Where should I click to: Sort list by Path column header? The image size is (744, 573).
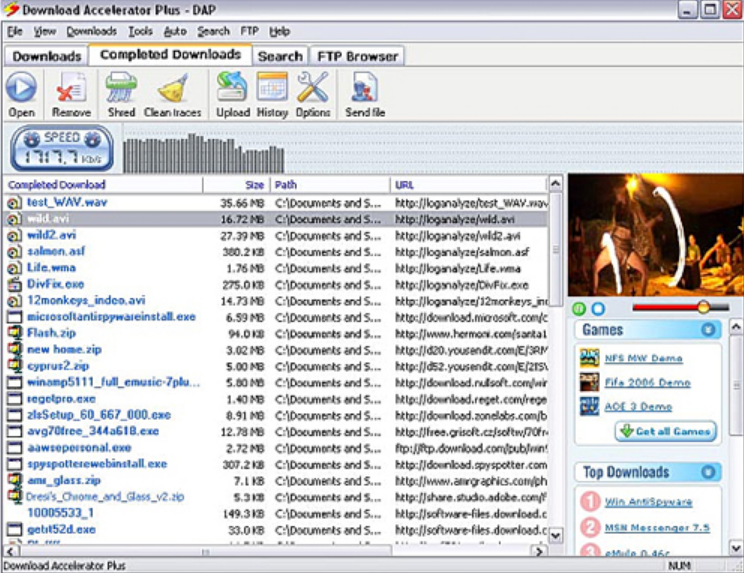click(330, 185)
